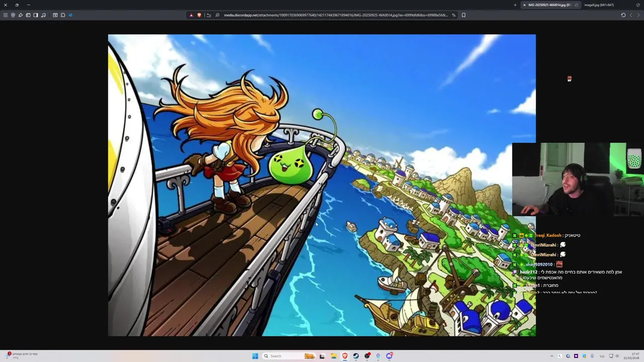The image size is (644, 362).
Task: Click the MapleStory ship artwork image
Action: pos(322,185)
